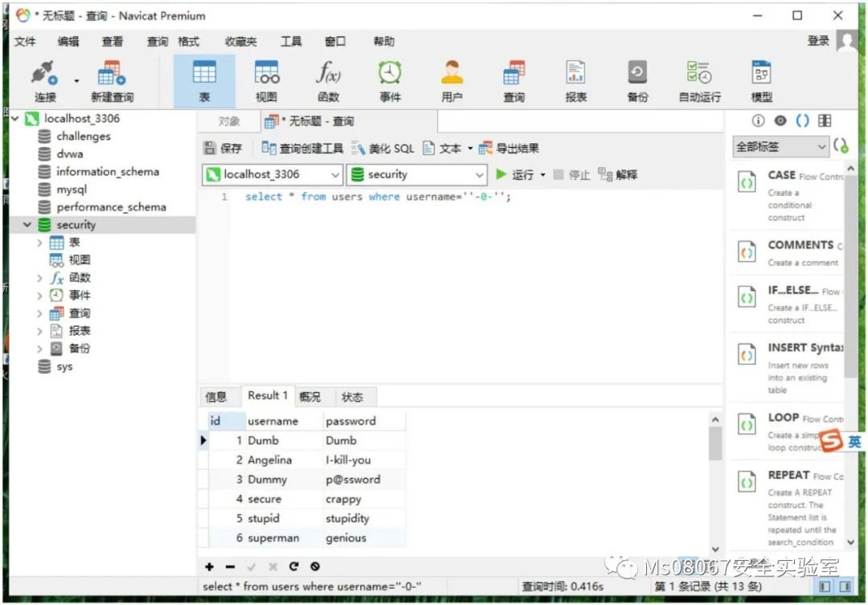Select the sys database
The width and height of the screenshot is (868, 605).
(x=64, y=366)
